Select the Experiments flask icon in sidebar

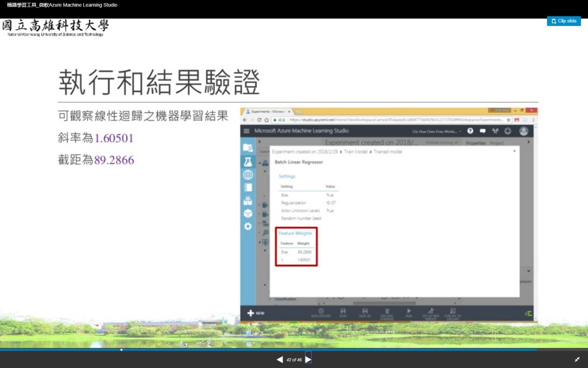coord(248,161)
